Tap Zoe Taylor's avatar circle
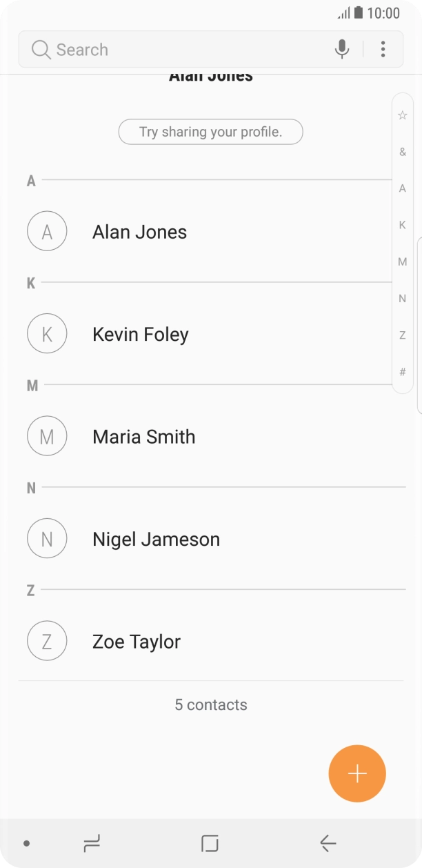 pyautogui.click(x=47, y=641)
